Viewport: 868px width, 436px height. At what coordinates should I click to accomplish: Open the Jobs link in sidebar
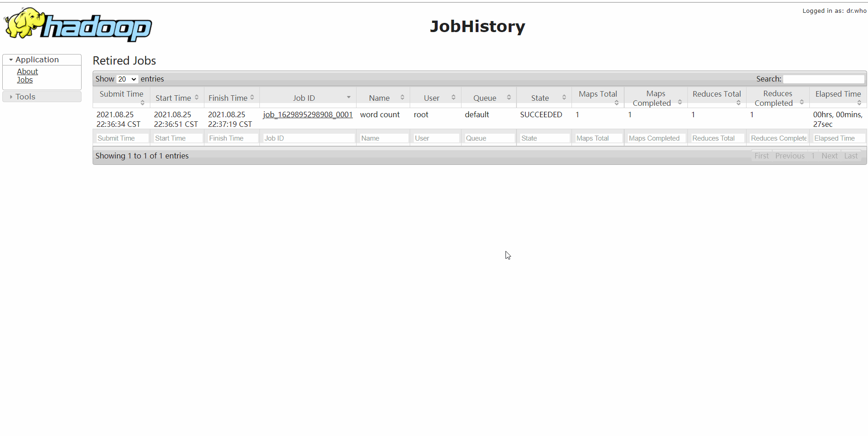click(x=25, y=80)
